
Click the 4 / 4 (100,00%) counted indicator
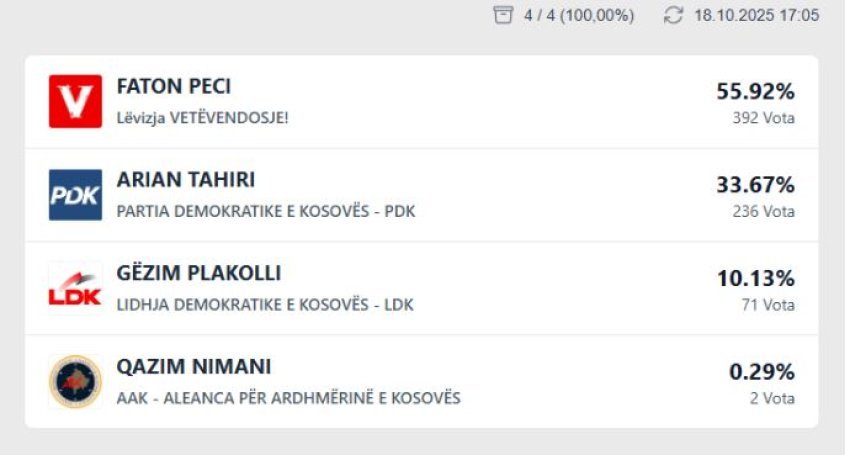point(578,16)
